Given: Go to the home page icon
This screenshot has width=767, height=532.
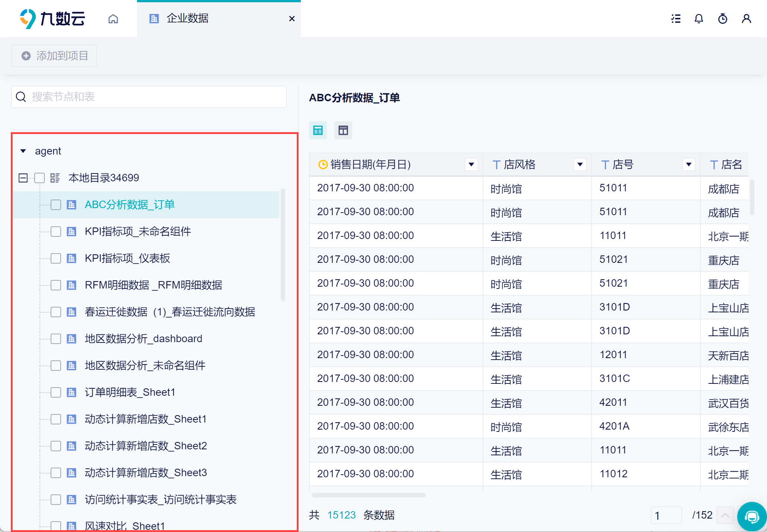Looking at the screenshot, I should pyautogui.click(x=113, y=19).
